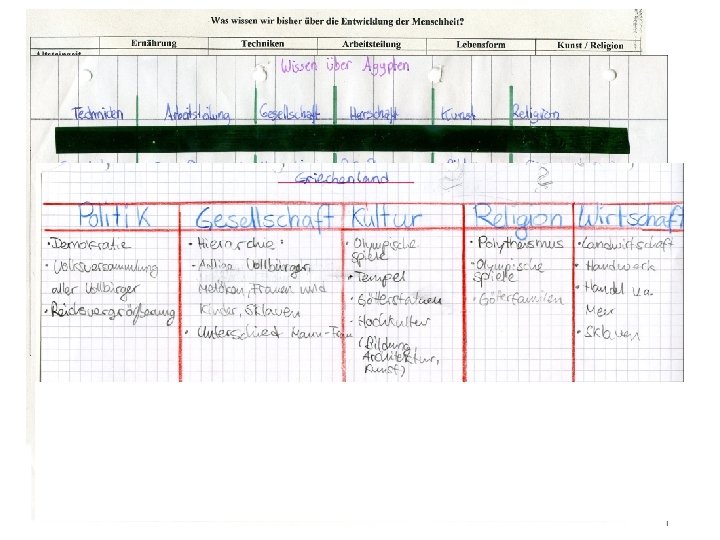This screenshot has width=720, height=540.
Task: Click the 'Demokratie' entry under Politik
Action: [x=89, y=243]
